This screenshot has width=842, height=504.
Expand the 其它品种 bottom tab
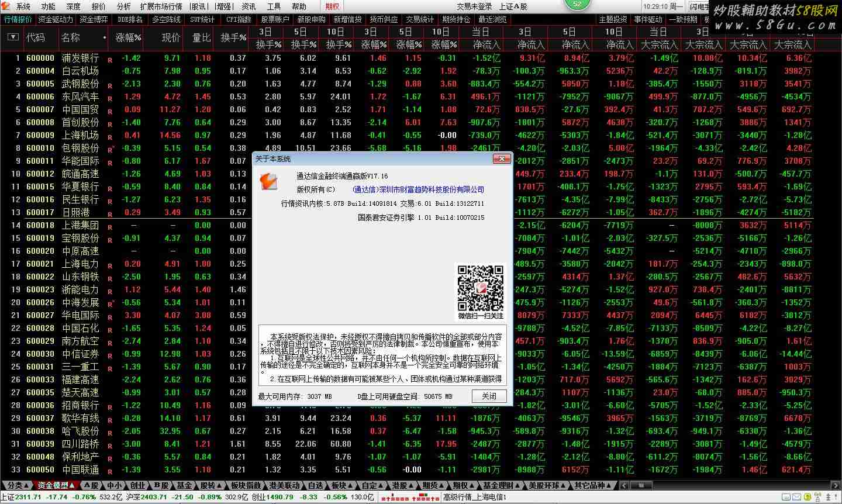point(592,485)
